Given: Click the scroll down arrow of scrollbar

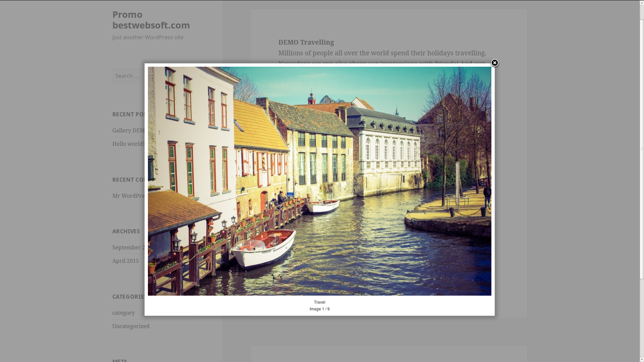Looking at the screenshot, I should (642, 360).
